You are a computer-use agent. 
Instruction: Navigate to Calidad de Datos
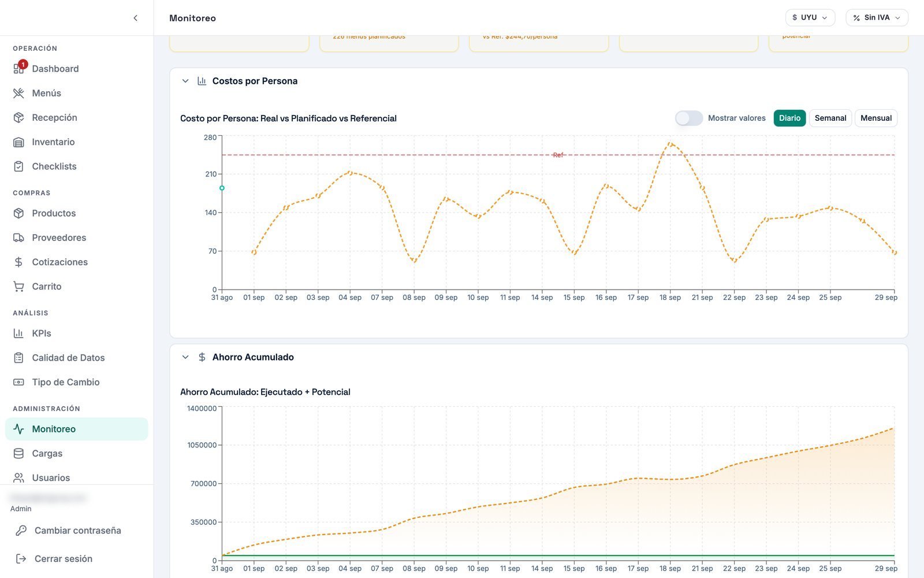point(77,358)
